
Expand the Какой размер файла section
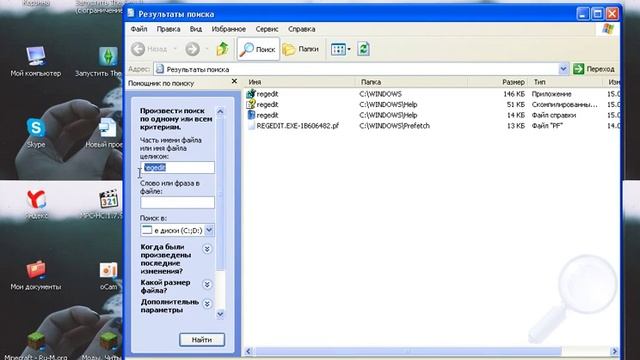pyautogui.click(x=207, y=284)
